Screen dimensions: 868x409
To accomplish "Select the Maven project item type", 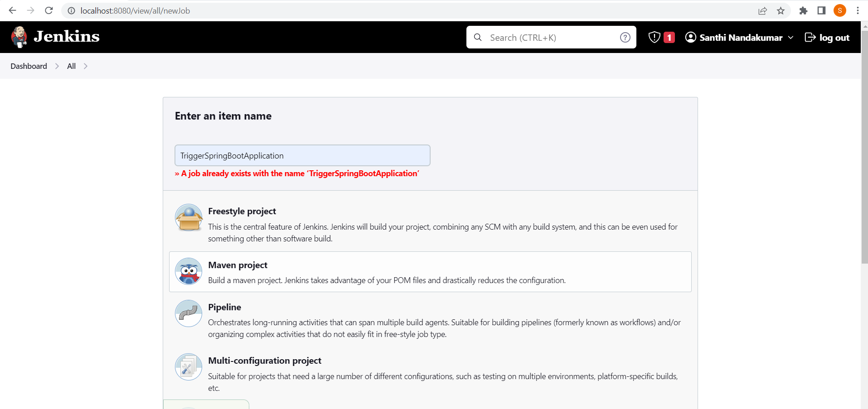I will coord(430,272).
